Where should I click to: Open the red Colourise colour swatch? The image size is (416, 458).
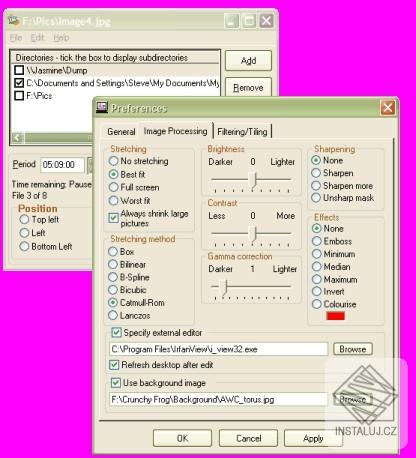pos(335,316)
